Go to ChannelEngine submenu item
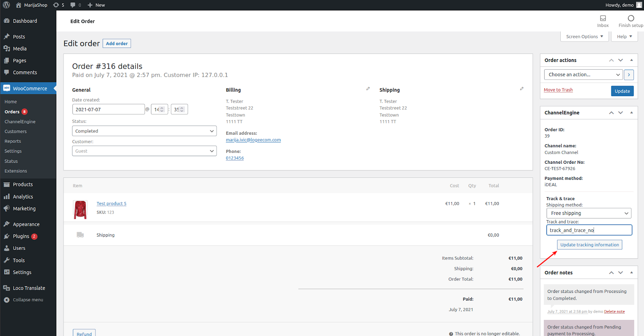Image resolution: width=644 pixels, height=336 pixels. point(20,122)
